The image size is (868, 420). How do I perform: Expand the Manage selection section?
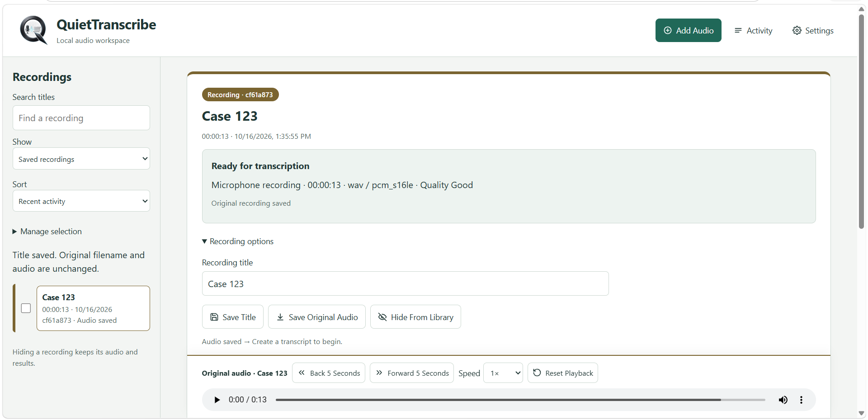tap(47, 231)
